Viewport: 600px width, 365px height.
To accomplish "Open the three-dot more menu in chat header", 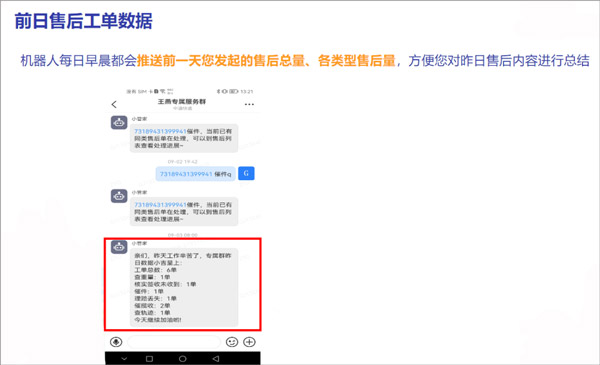I will click(249, 104).
